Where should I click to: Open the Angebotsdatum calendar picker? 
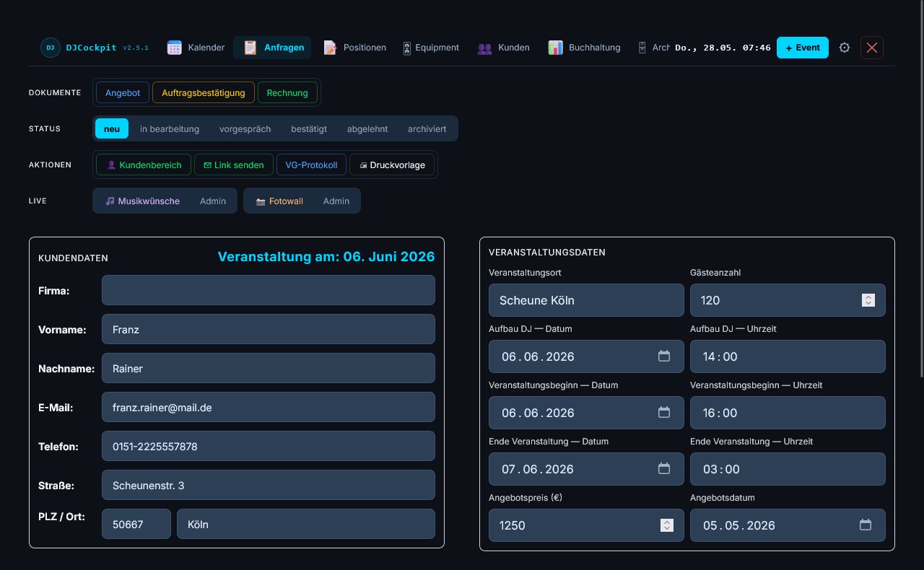866,525
